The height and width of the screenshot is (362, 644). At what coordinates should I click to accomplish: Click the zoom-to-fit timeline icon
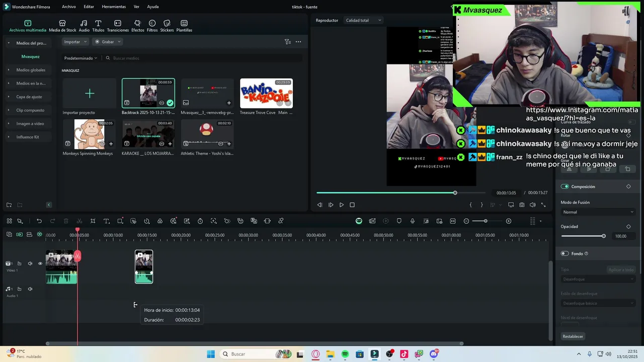pos(453,221)
